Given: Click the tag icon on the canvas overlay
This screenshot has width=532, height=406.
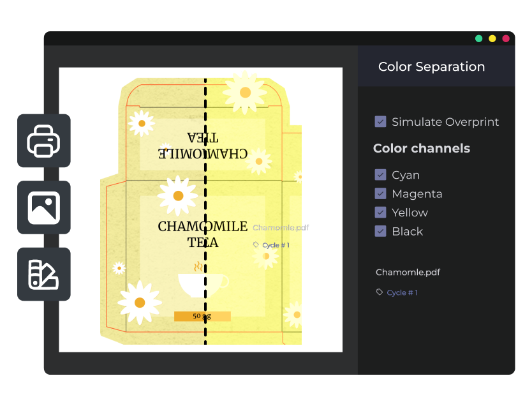Looking at the screenshot, I should pyautogui.click(x=256, y=245).
